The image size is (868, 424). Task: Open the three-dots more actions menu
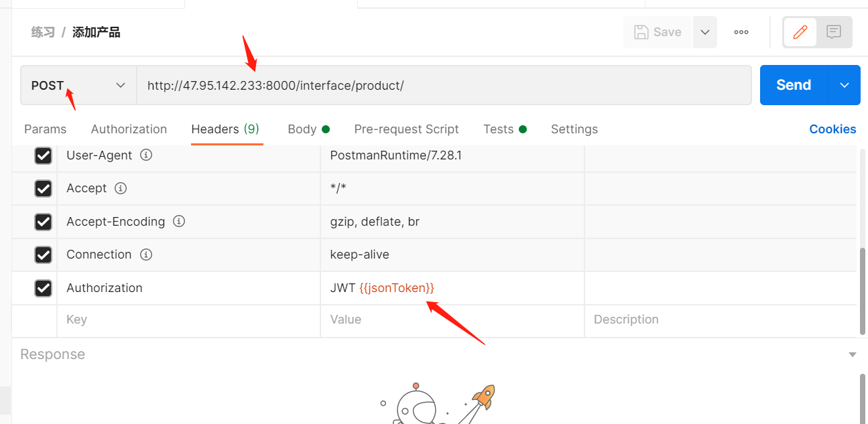[741, 32]
